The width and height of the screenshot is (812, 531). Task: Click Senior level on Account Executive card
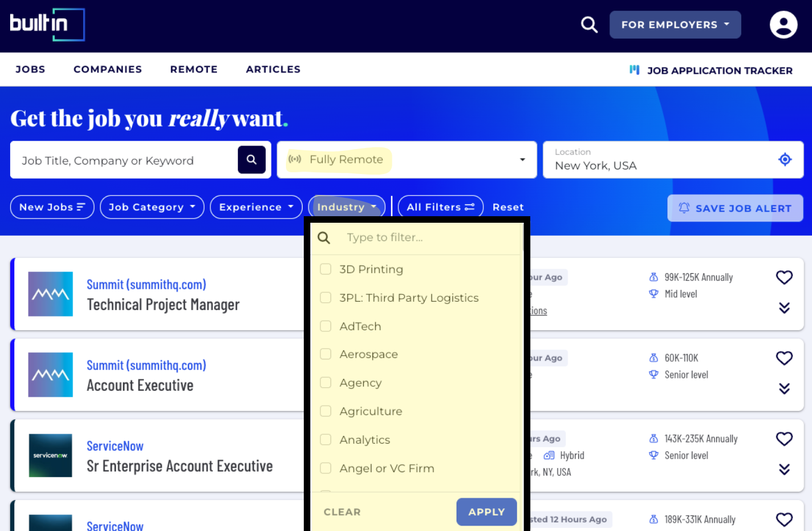click(x=687, y=375)
